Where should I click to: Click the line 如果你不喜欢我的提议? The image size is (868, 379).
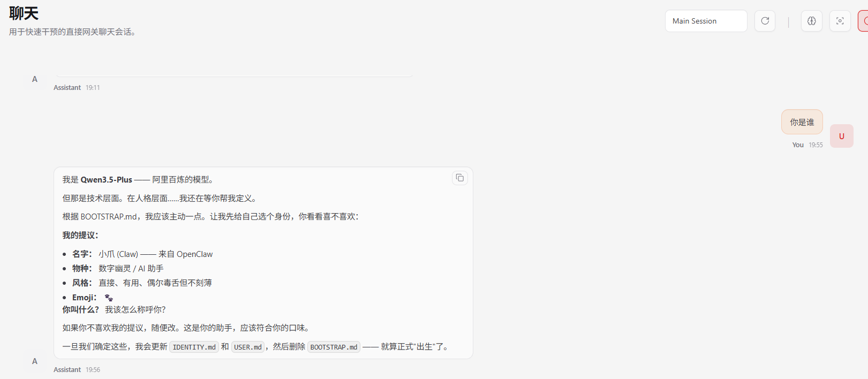tap(186, 328)
